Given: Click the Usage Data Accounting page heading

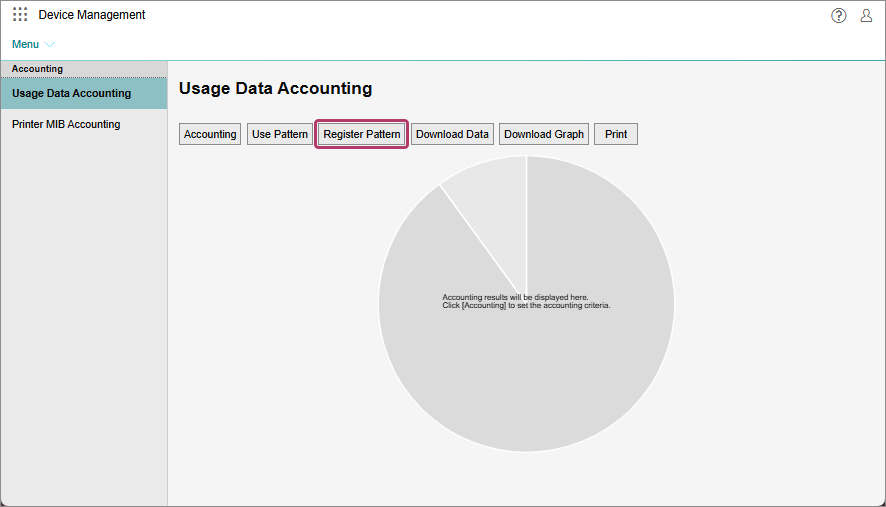Looking at the screenshot, I should (275, 89).
